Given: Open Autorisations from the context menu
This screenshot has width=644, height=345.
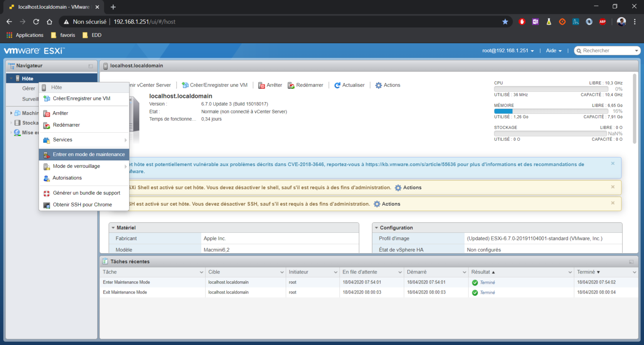Looking at the screenshot, I should click(x=68, y=178).
